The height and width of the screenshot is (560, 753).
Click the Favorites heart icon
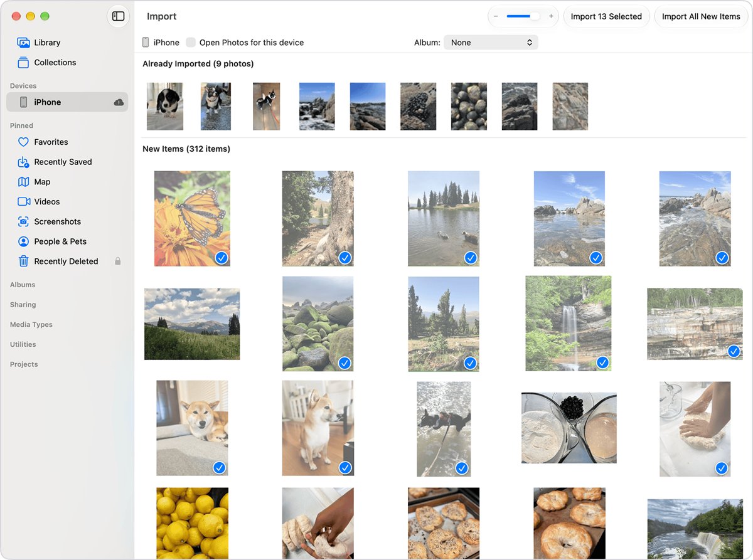click(x=23, y=142)
